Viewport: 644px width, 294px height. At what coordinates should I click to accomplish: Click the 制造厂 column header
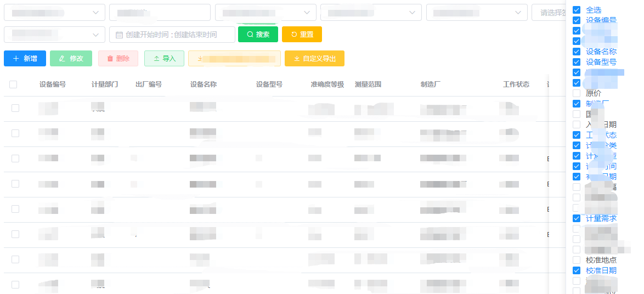(431, 84)
